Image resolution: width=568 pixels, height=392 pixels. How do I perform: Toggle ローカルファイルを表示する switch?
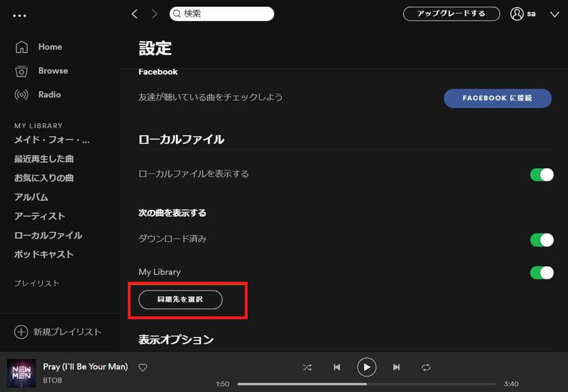coord(541,174)
